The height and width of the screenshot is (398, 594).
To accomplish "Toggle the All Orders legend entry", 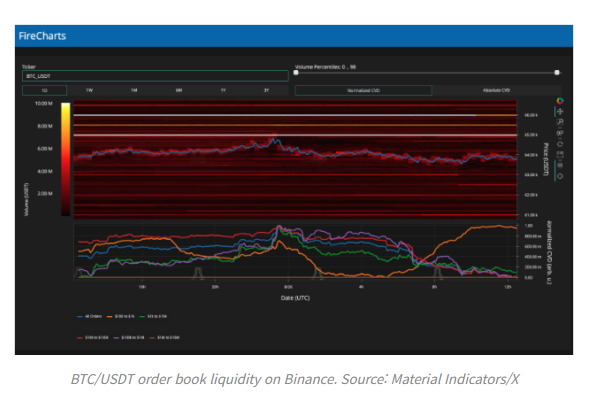I will 89,316.
